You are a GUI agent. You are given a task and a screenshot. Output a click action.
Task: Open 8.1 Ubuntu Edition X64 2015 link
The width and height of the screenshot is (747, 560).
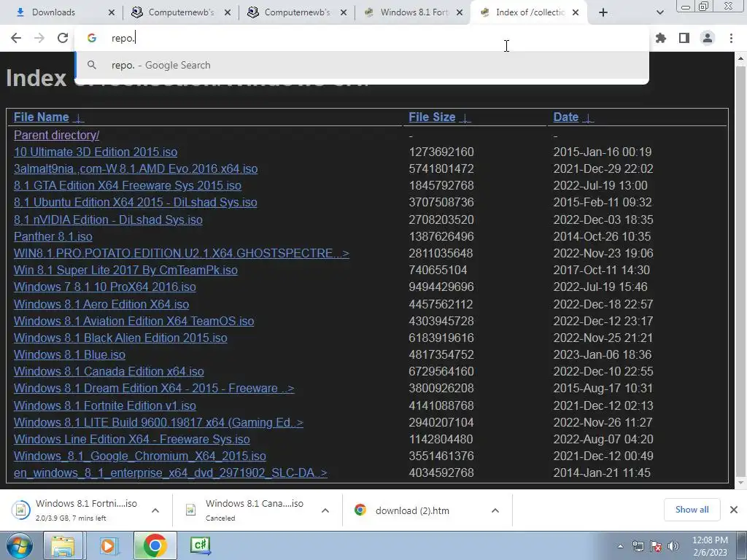(135, 203)
